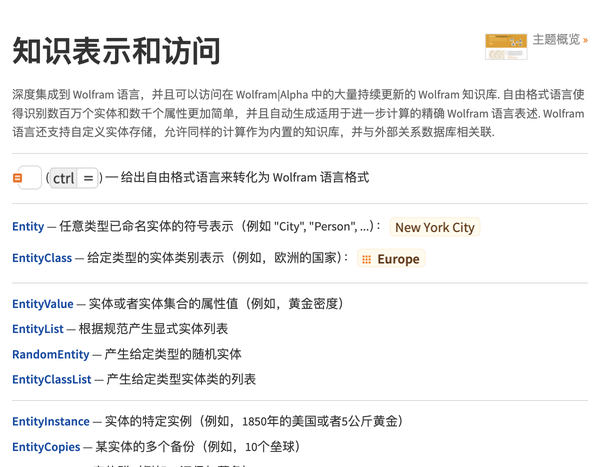Image resolution: width=600 pixels, height=467 pixels.
Task: Open the EntityClass function link
Action: click(42, 258)
